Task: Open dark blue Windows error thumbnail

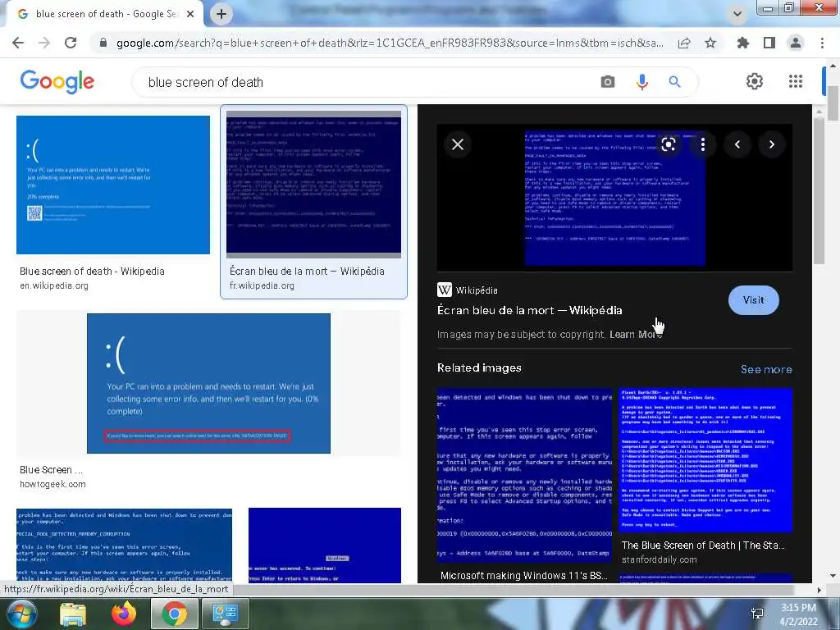Action: [x=325, y=546]
